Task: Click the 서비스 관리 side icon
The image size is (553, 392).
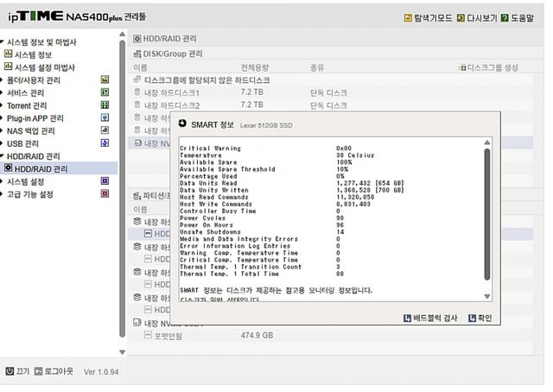Action: coord(105,93)
